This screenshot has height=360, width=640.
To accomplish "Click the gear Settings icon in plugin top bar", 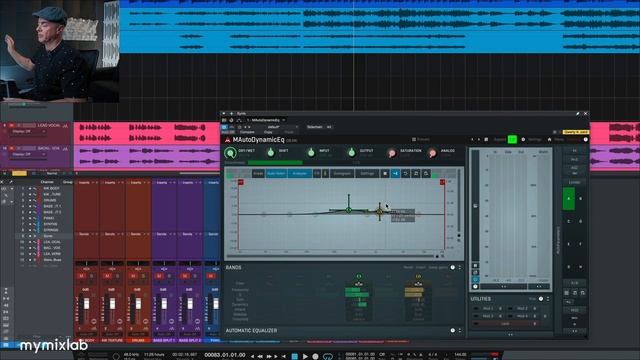I will 523,140.
